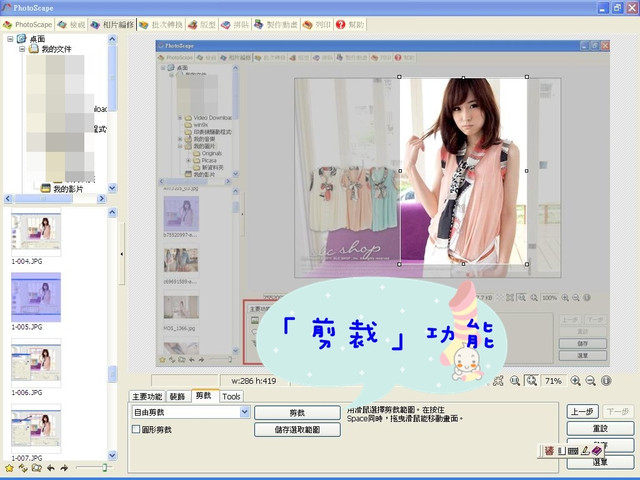
Task: Click the 儲存選取範圍 button
Action: (297, 430)
